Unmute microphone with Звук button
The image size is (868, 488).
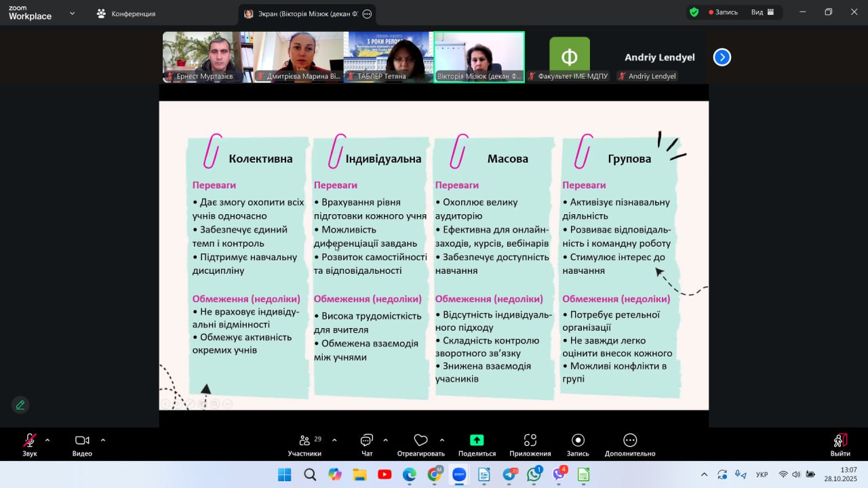tap(30, 441)
